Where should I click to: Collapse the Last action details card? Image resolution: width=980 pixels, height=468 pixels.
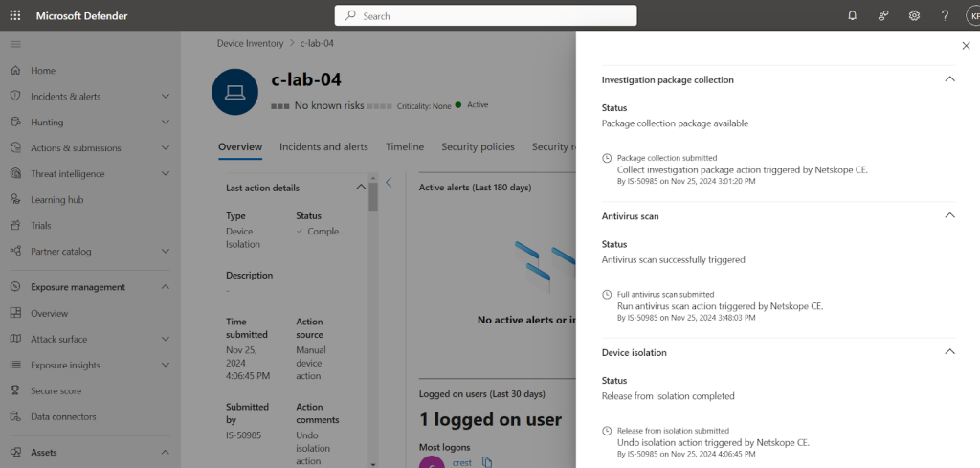point(360,188)
